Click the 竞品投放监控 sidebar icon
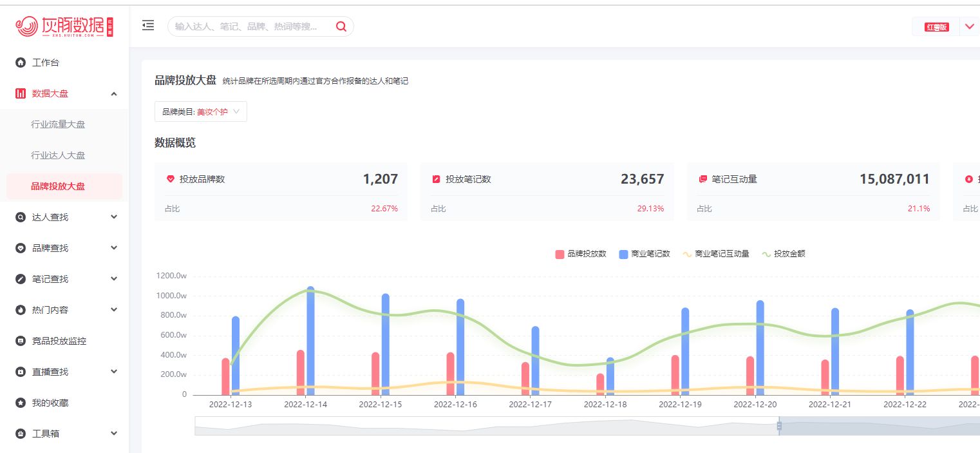The image size is (980, 453). 21,341
